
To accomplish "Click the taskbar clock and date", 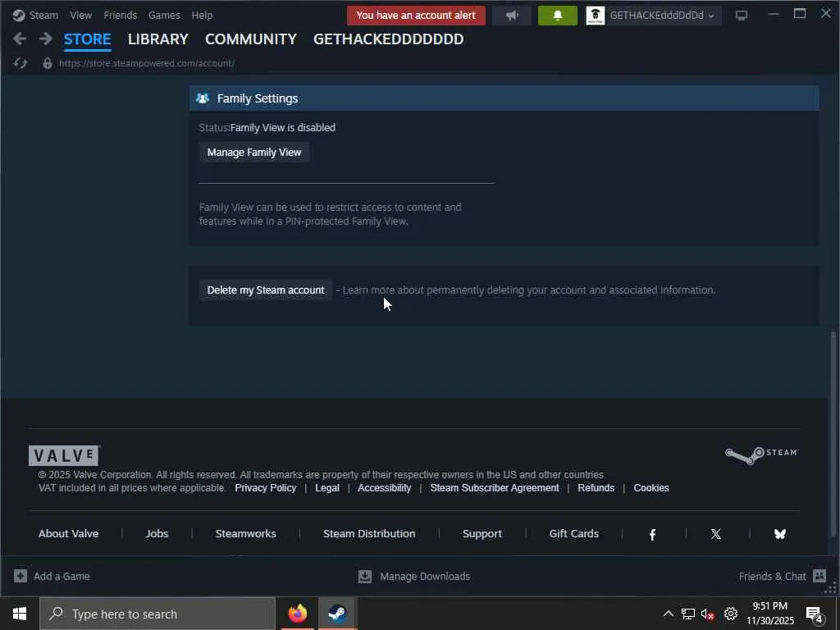I will (x=769, y=614).
